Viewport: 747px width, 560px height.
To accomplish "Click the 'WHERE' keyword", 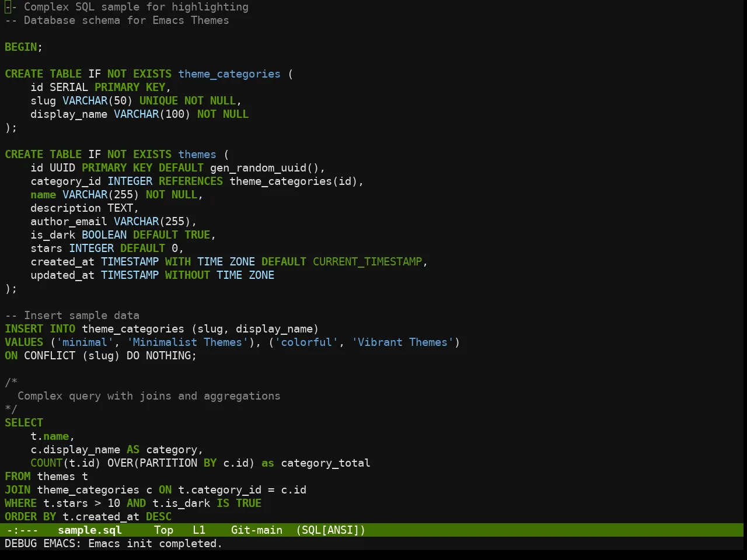I will point(21,503).
